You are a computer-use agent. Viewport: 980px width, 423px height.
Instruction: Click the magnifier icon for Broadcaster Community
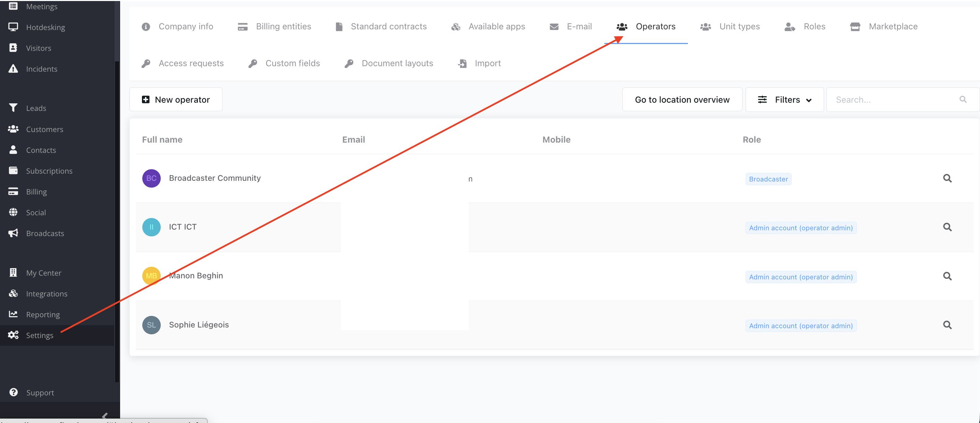[x=947, y=178]
